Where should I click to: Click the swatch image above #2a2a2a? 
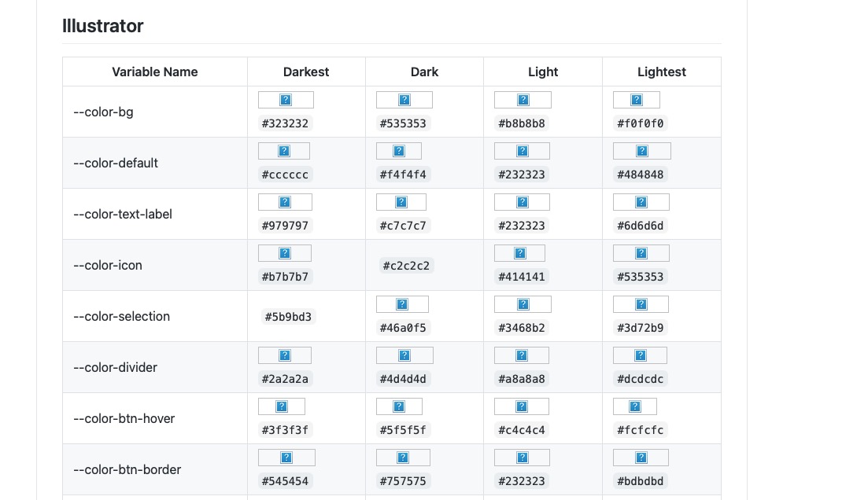(285, 355)
